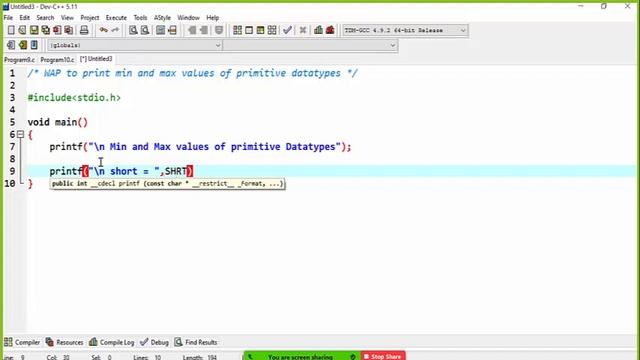Click the Open file toolbar icon
Screen dimensions: 640x360
point(22,30)
